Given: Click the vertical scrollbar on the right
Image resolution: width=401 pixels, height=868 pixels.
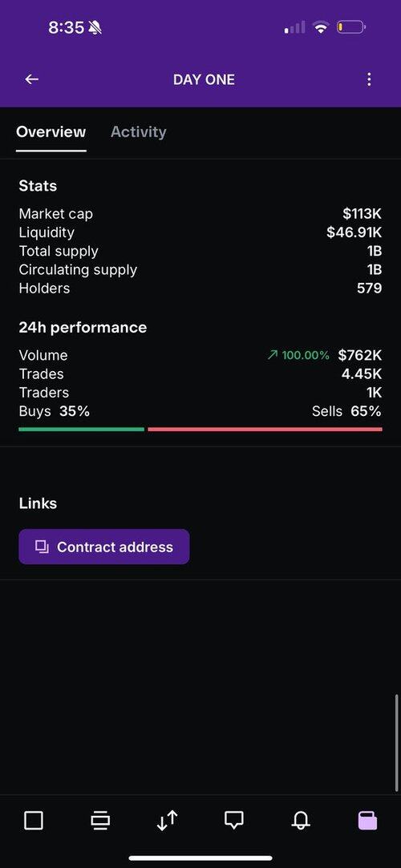Looking at the screenshot, I should (396, 743).
